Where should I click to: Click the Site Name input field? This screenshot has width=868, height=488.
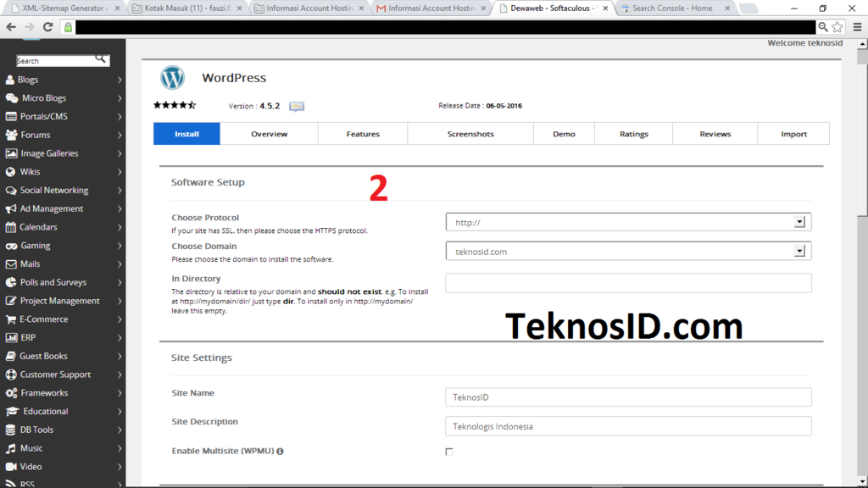[x=628, y=397]
